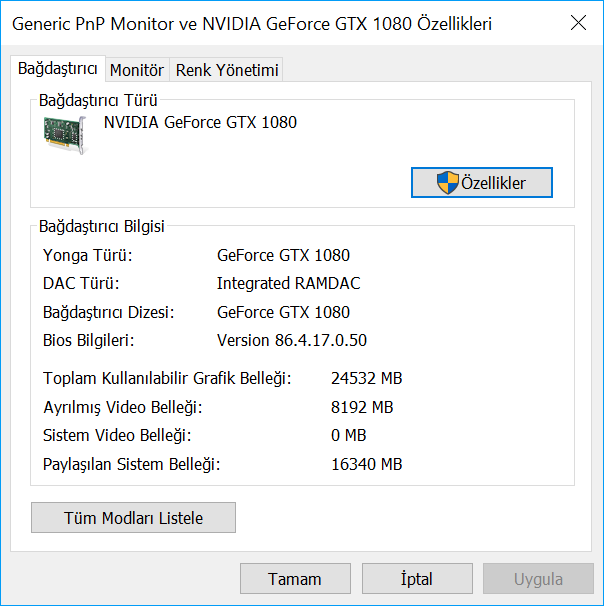Click the shield icon on Özellikler button
This screenshot has width=604, height=606.
tap(447, 182)
